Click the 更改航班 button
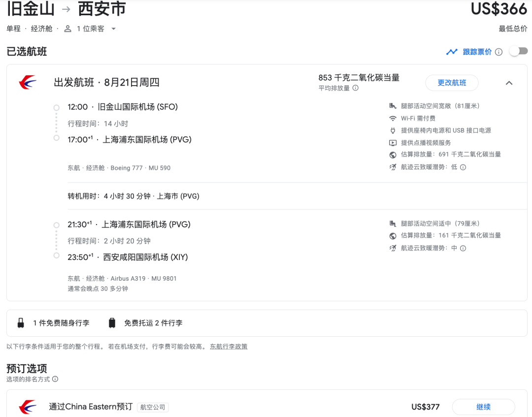Viewport: 532px width, 417px height. 452,83
